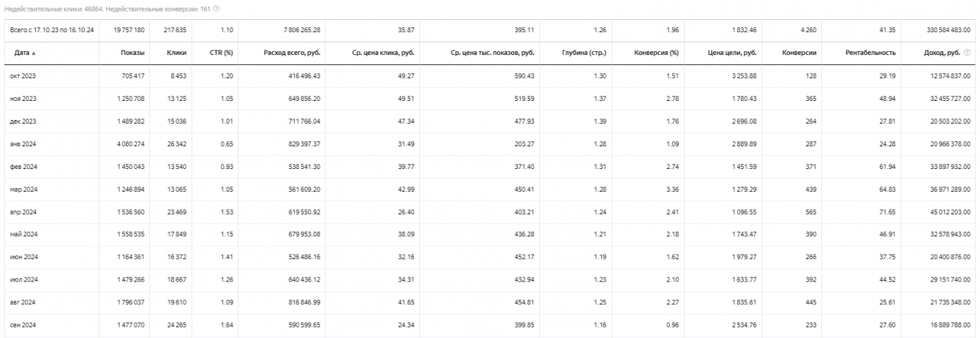
Task: Sort table by Показы column header
Action: click(x=132, y=53)
